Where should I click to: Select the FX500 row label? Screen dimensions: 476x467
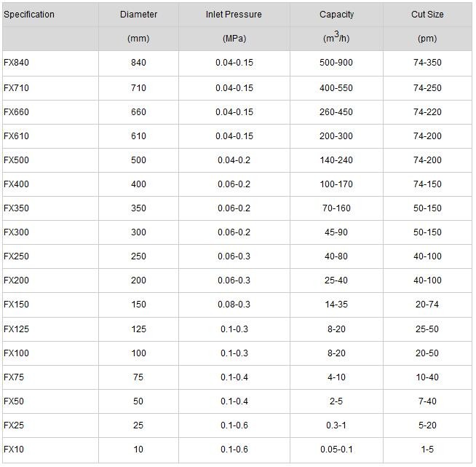[16, 160]
